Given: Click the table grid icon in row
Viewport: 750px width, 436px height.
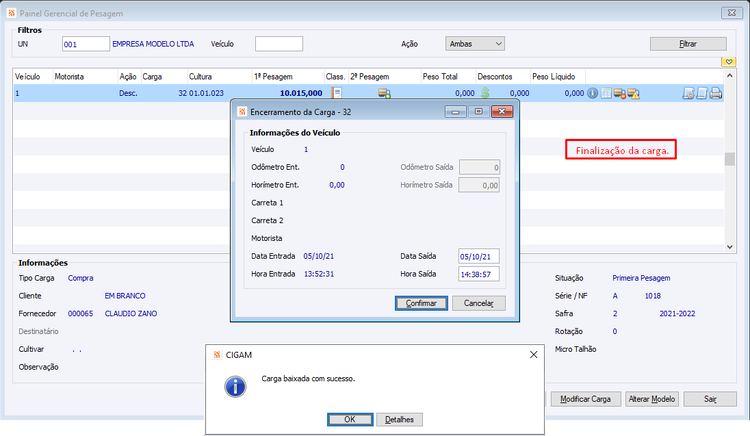Looking at the screenshot, I should point(606,93).
